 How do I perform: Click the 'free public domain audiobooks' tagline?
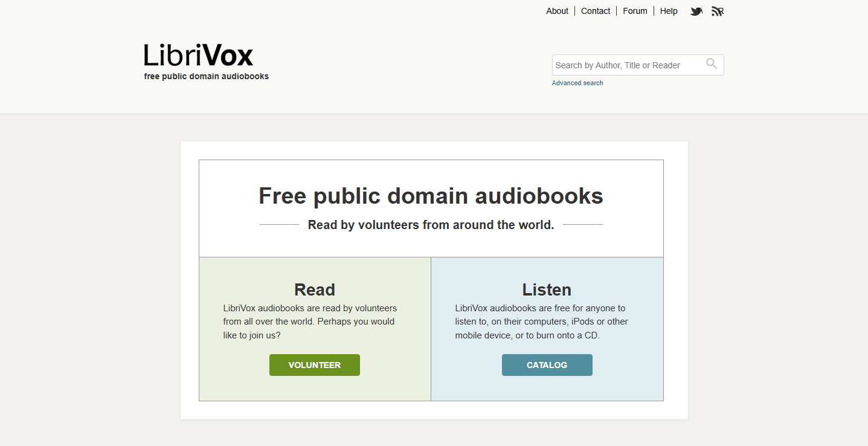pos(206,76)
